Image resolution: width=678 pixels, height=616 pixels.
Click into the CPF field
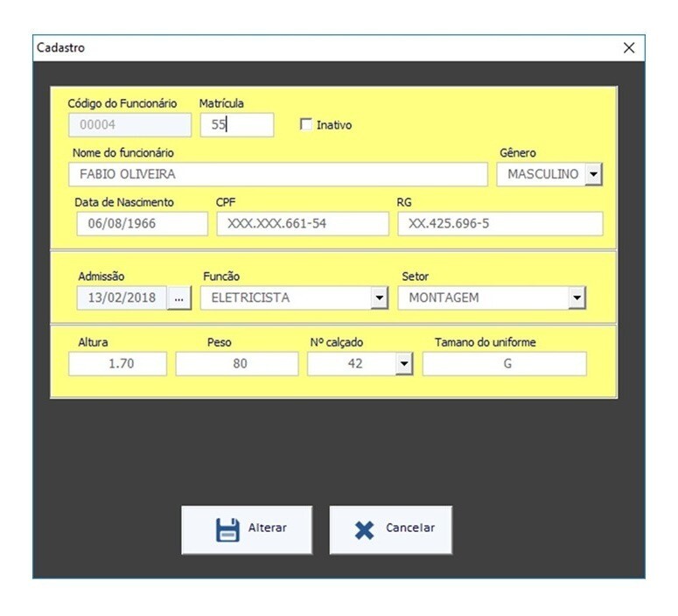(x=302, y=224)
